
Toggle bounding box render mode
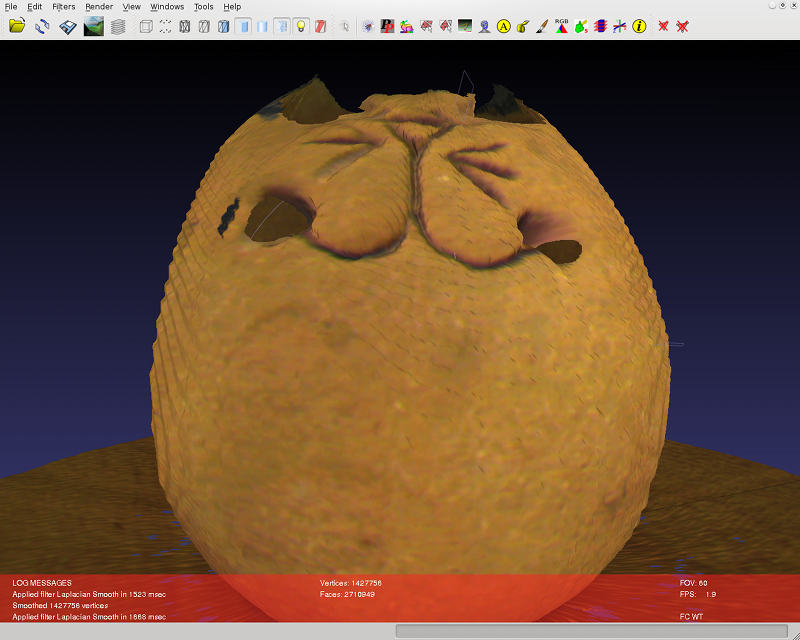(146, 26)
